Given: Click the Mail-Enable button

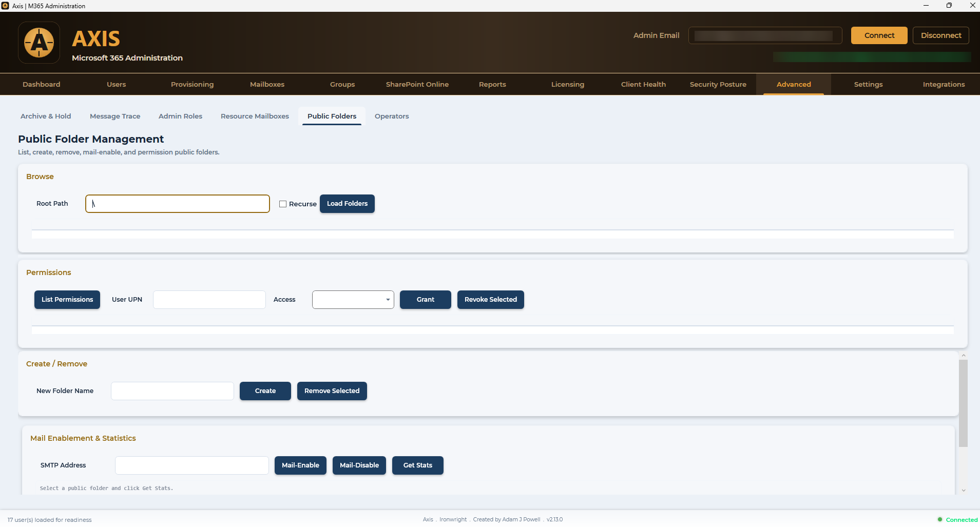Looking at the screenshot, I should 300,465.
